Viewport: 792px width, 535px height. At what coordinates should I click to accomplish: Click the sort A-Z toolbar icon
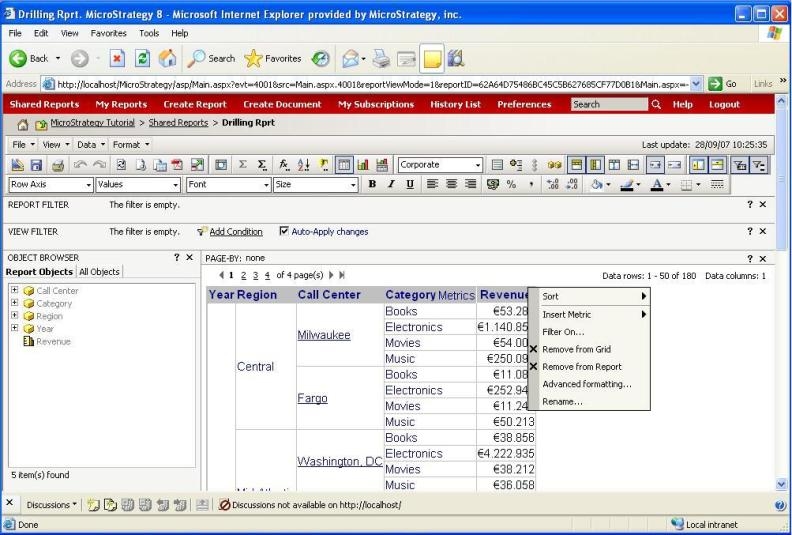(x=305, y=165)
